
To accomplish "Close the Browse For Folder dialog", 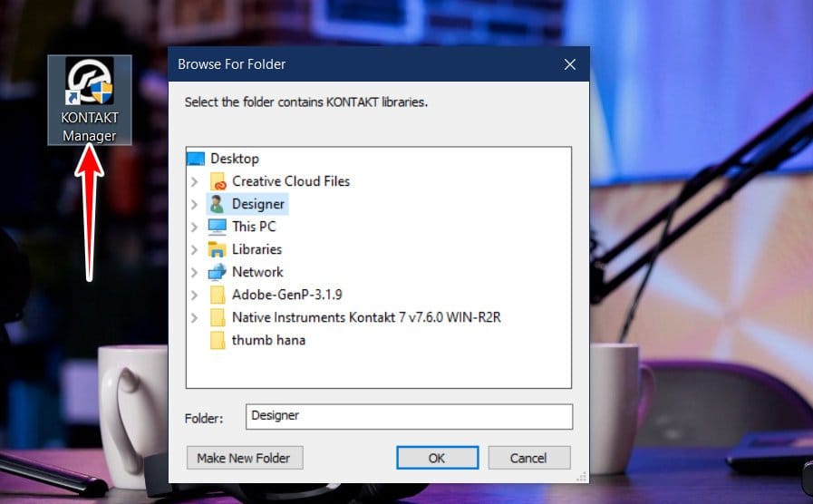I will coord(570,64).
